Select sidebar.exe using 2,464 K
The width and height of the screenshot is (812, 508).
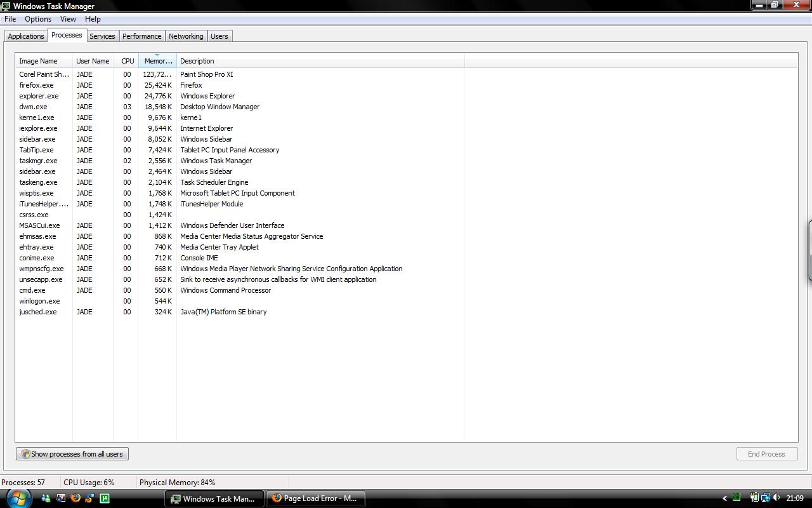pos(240,171)
